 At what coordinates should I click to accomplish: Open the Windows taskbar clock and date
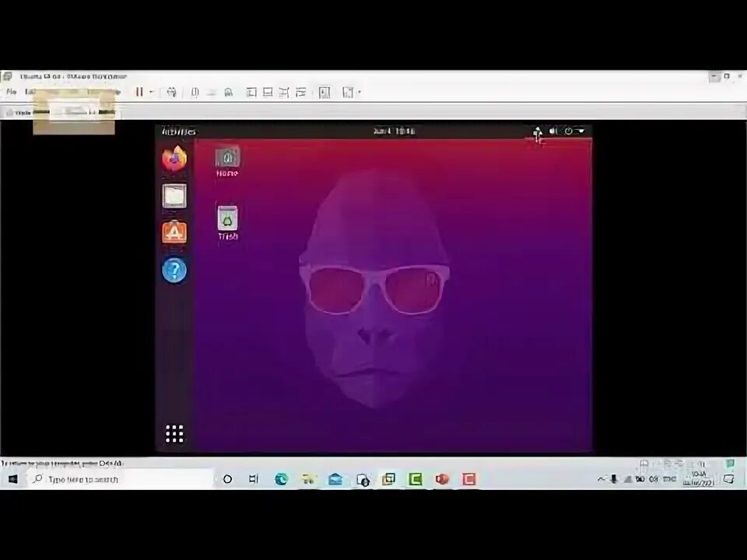(x=699, y=478)
